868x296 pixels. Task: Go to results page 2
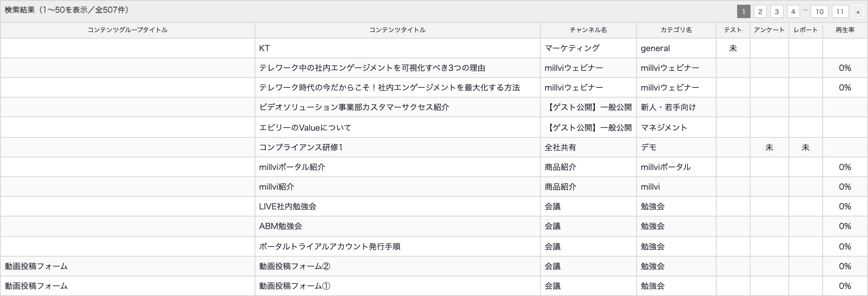760,11
